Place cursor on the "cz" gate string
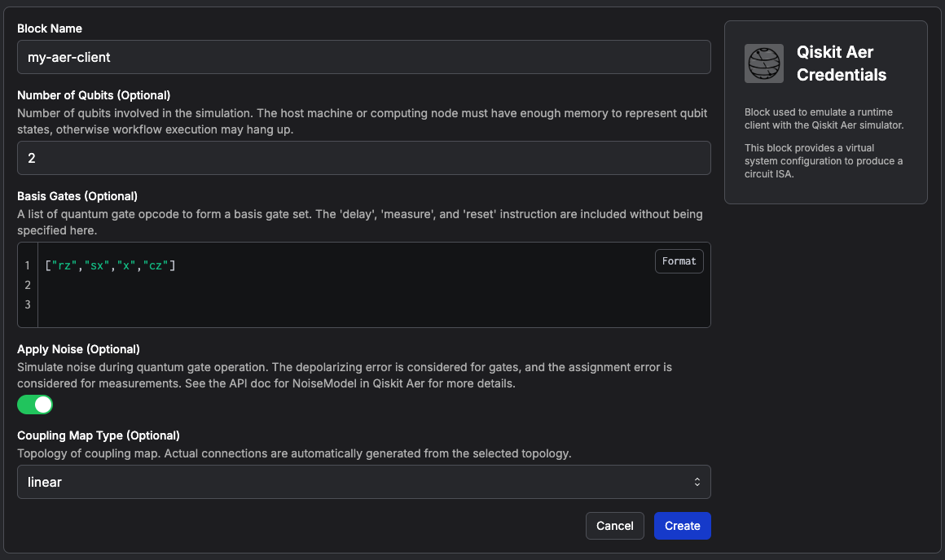The height and width of the screenshot is (560, 945). pyautogui.click(x=156, y=265)
